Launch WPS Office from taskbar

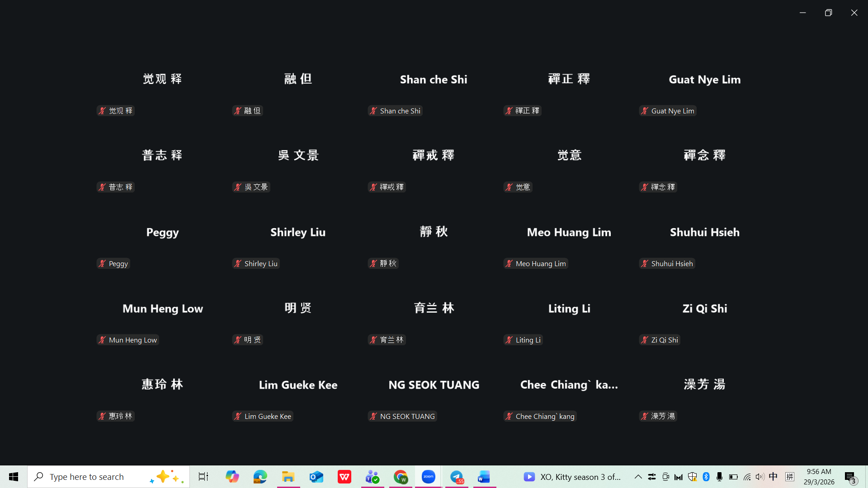[344, 477]
